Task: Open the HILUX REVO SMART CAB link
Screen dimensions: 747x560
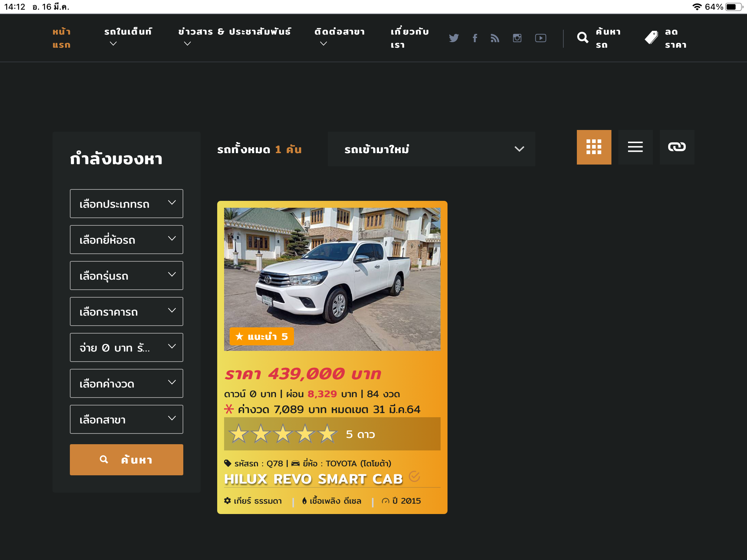Action: (x=313, y=479)
